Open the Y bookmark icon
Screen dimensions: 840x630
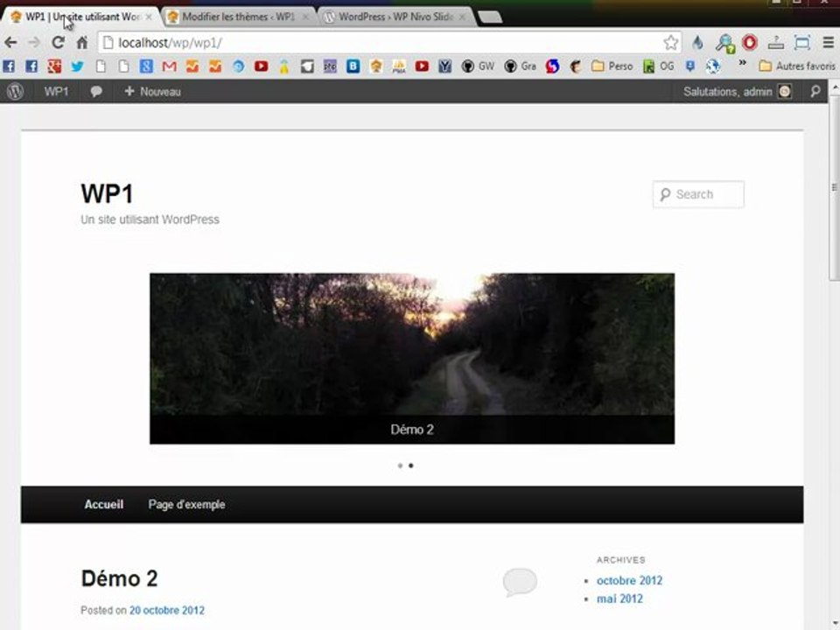tap(444, 66)
